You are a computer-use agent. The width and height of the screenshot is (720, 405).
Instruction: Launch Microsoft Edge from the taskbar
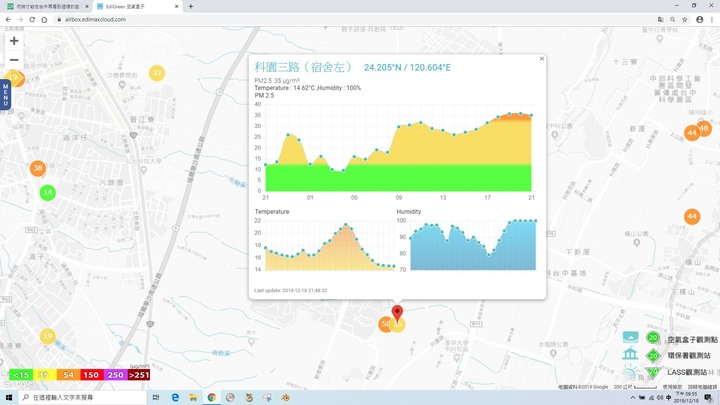(175, 397)
